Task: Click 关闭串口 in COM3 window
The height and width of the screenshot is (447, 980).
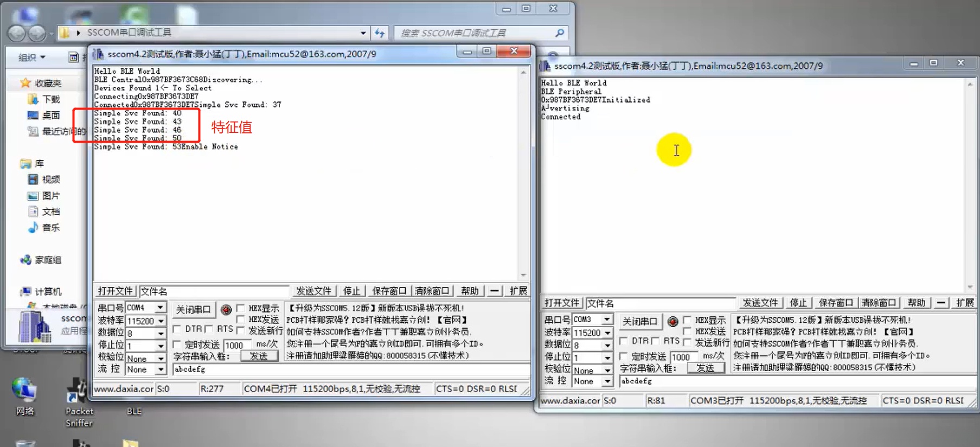Action: click(x=640, y=322)
